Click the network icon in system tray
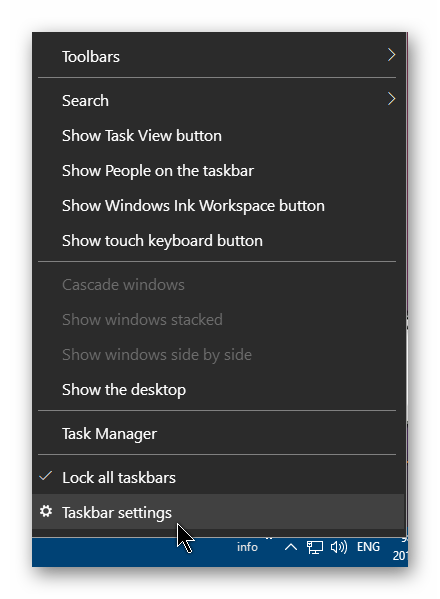 tap(315, 547)
